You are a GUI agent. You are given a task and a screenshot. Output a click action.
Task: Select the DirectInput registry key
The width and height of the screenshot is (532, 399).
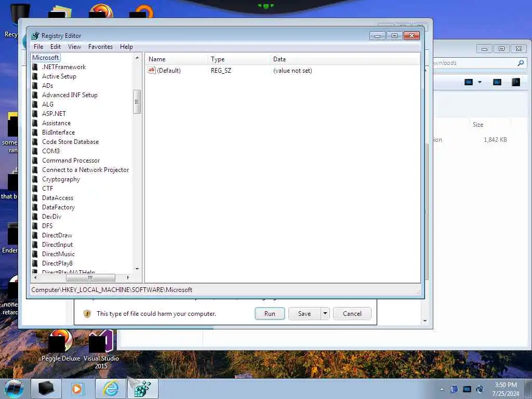point(57,245)
